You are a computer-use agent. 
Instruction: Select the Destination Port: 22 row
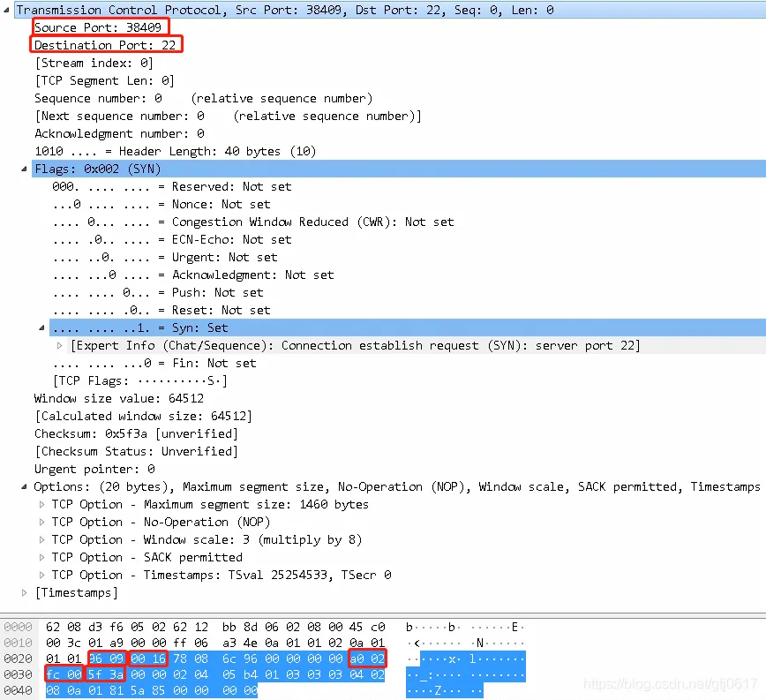click(105, 45)
